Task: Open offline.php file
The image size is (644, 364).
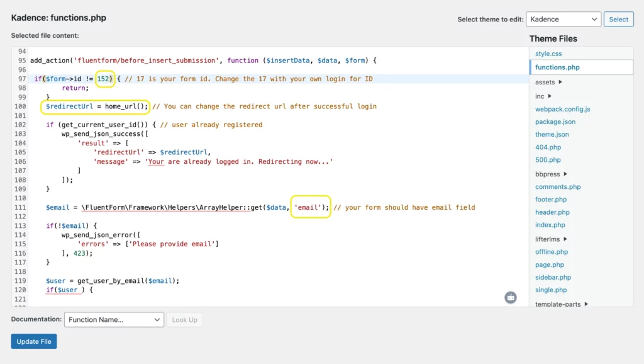Action: tap(551, 252)
